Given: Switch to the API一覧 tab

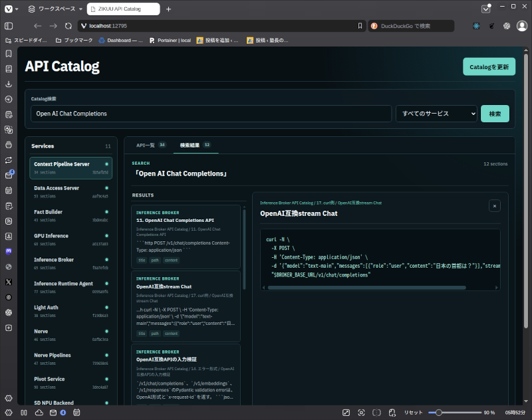Looking at the screenshot, I should click(x=151, y=145).
